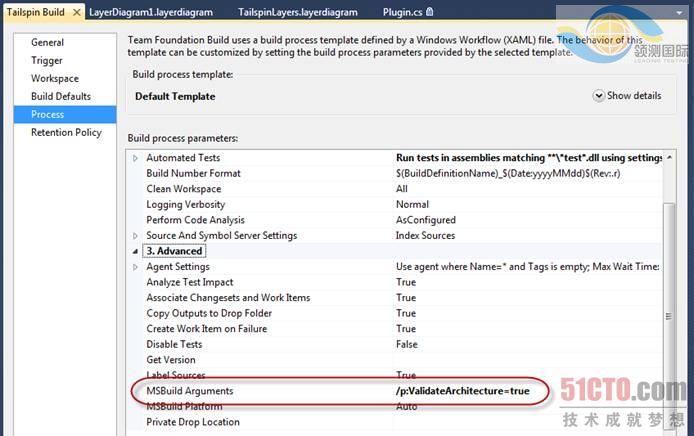Select Copy Outputs to Drop Folder
The image size is (694, 436).
point(209,313)
